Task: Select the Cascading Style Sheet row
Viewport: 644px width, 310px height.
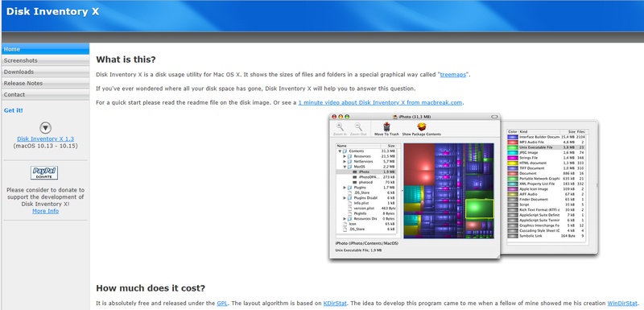Action: point(547,231)
